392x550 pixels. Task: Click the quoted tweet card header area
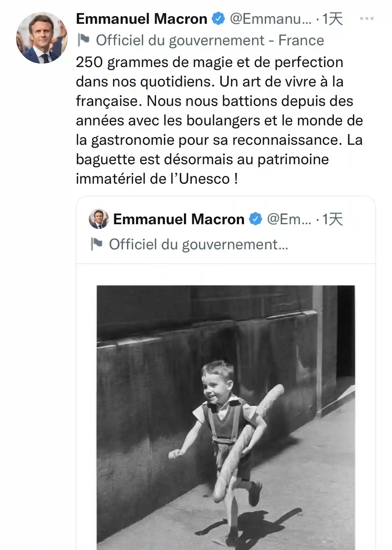coord(226,231)
